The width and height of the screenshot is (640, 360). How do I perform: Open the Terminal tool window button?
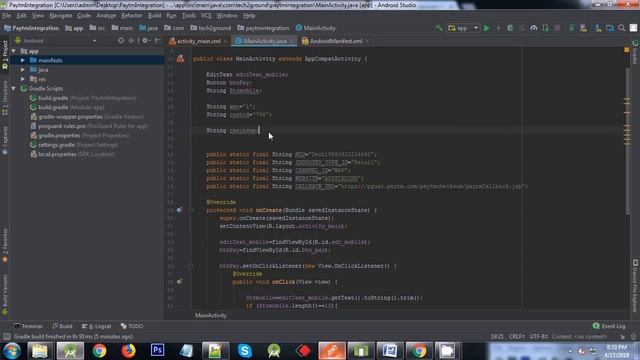[x=28, y=326]
